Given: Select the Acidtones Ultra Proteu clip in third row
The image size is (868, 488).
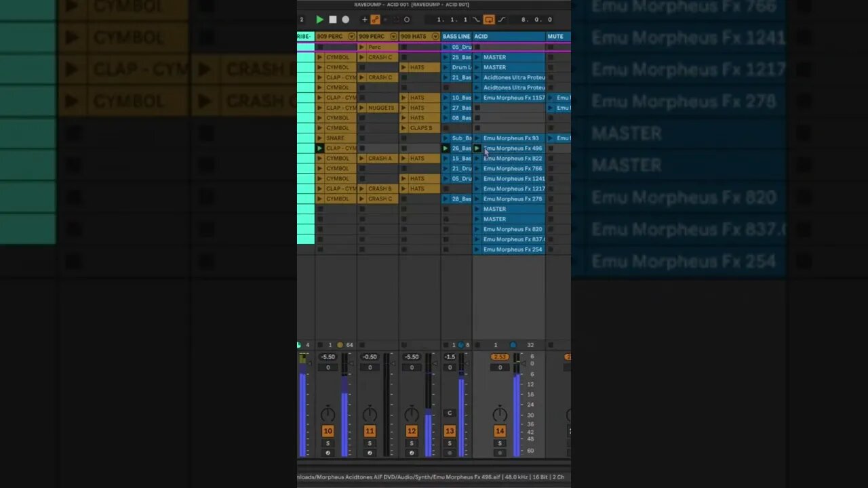Looking at the screenshot, I should 514,77.
